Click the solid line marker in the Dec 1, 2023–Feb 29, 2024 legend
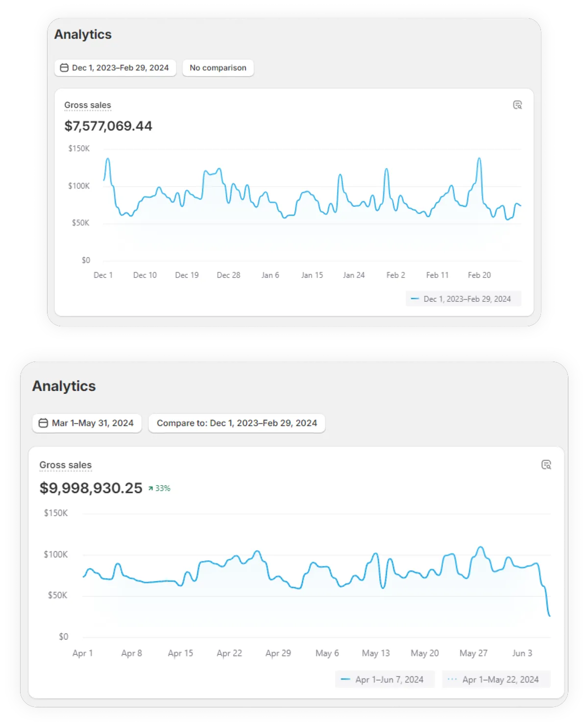This screenshot has width=588, height=727. 415,299
